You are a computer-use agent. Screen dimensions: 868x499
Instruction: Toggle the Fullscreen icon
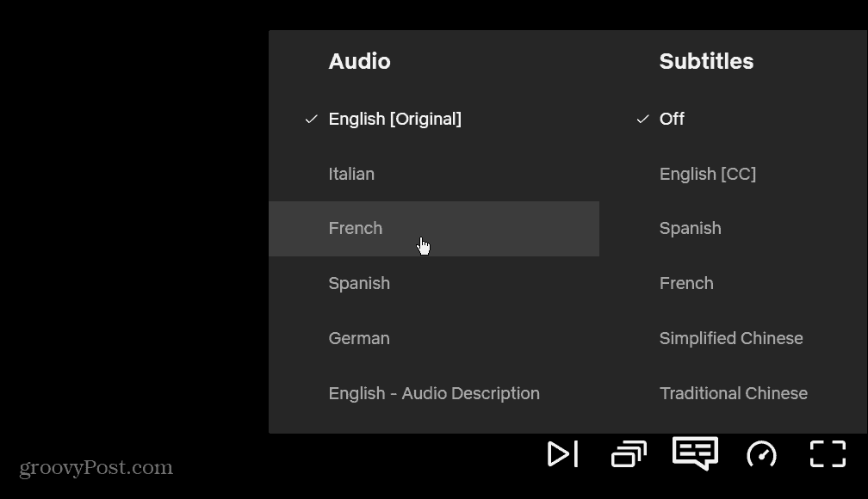828,454
